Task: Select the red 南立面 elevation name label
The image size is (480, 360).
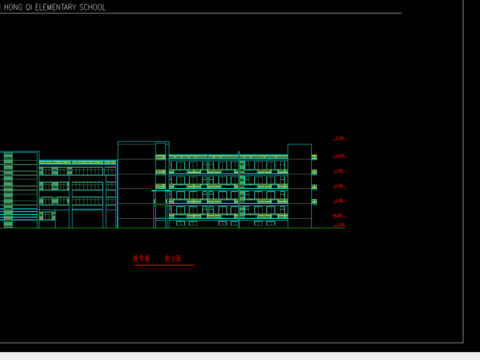Action: tap(173, 259)
